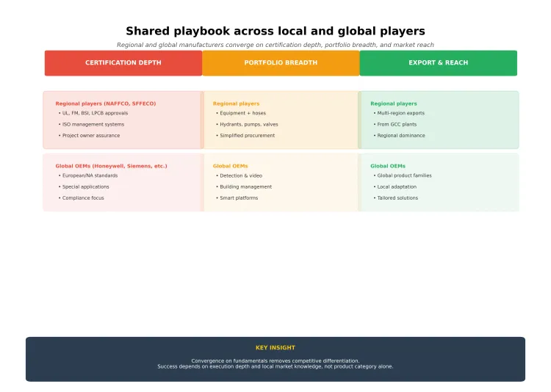Select 'UL, FM, BSI, LPCB approvals' bullet
Screen dimensions: 551x392
click(94, 114)
